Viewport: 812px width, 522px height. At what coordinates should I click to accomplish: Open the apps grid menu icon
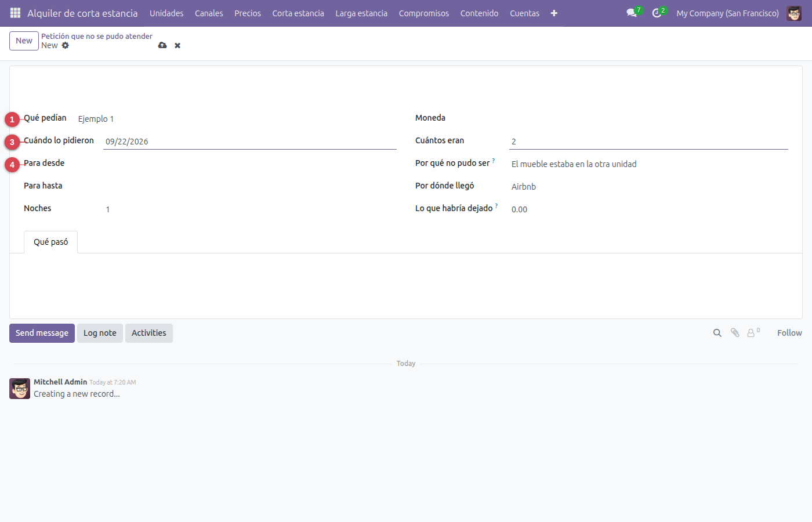[x=15, y=13]
